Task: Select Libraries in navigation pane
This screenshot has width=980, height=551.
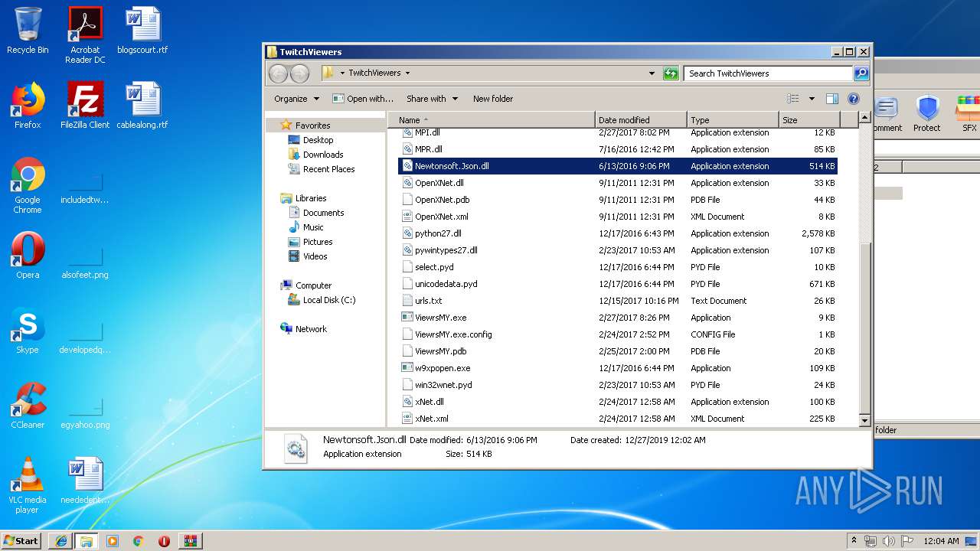Action: [x=311, y=198]
